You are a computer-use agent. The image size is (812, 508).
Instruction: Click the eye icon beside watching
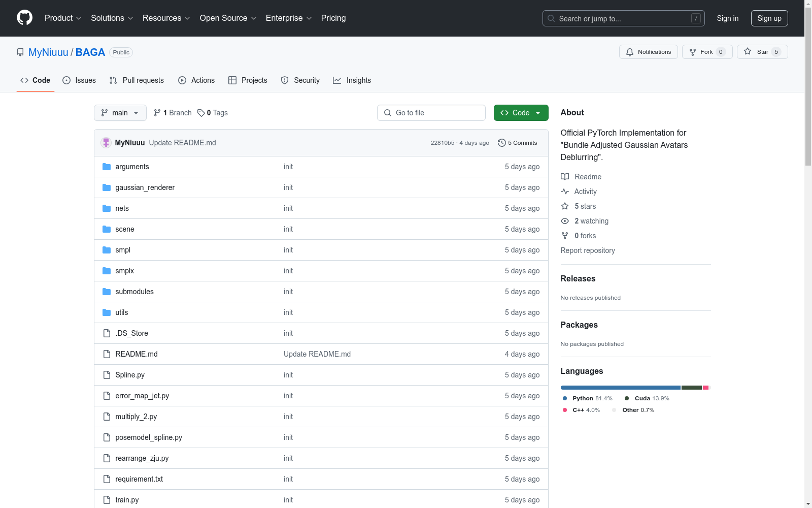(565, 221)
